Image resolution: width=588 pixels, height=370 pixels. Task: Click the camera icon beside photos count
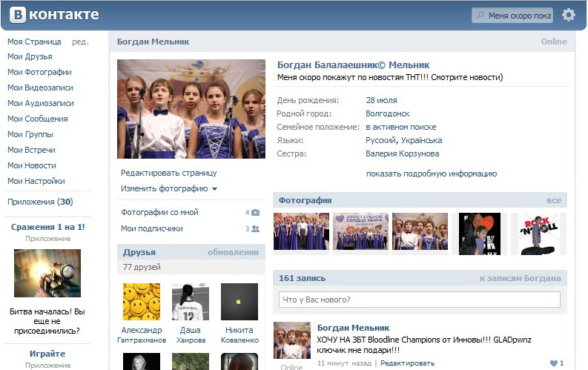255,213
